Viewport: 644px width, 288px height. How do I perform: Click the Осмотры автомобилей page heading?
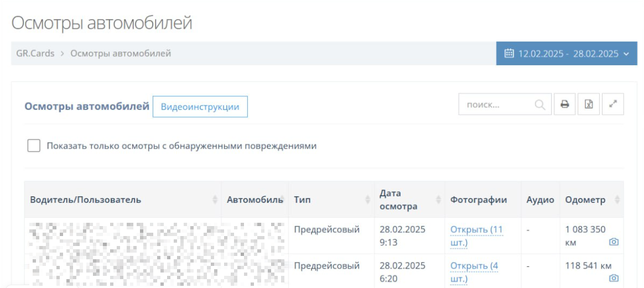click(x=102, y=23)
